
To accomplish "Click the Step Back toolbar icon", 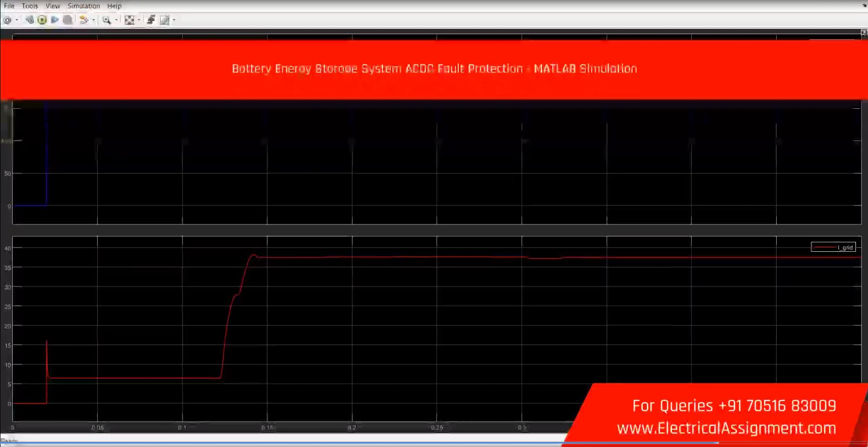I will (30, 20).
